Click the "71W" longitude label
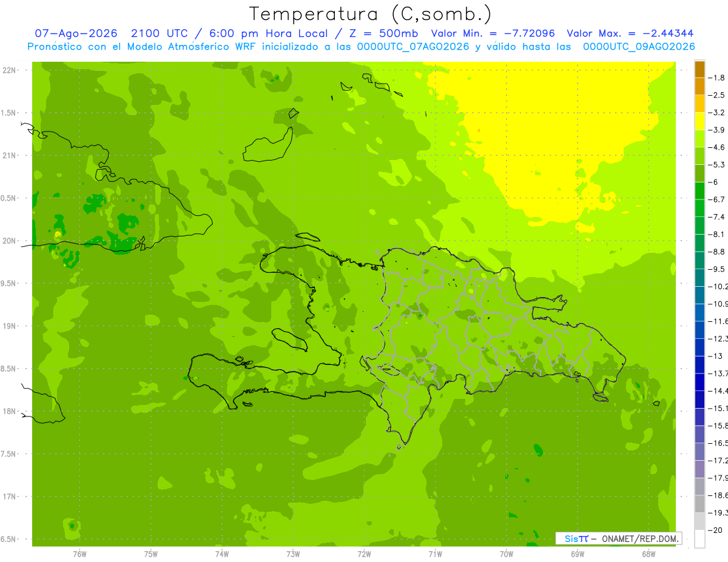 (435, 554)
